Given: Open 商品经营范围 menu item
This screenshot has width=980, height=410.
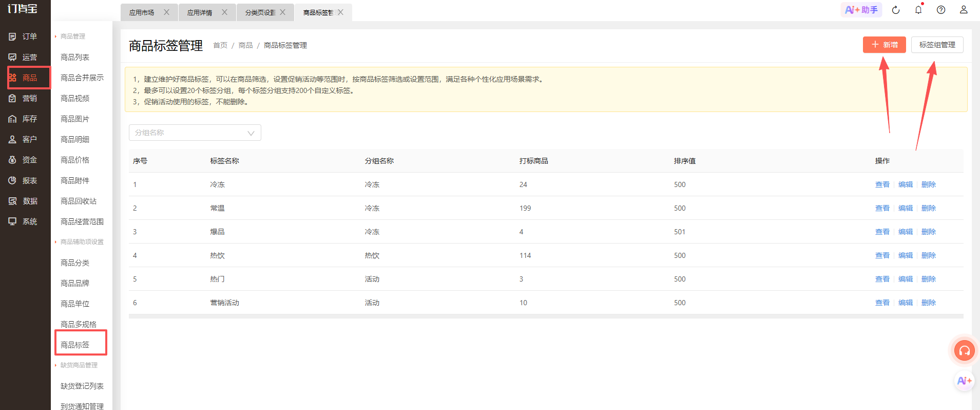Looking at the screenshot, I should [x=82, y=221].
